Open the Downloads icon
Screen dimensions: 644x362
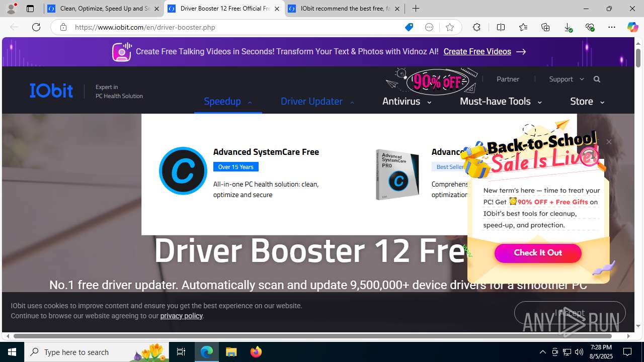(568, 27)
